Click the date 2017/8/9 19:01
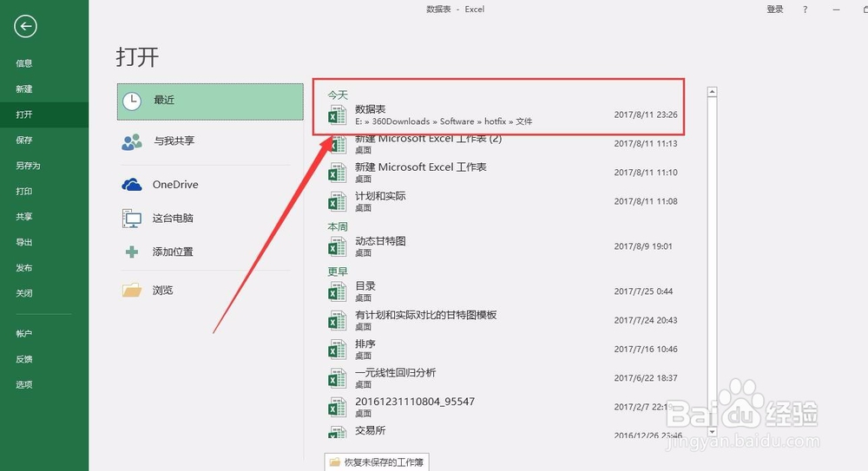The width and height of the screenshot is (868, 471). pos(642,246)
